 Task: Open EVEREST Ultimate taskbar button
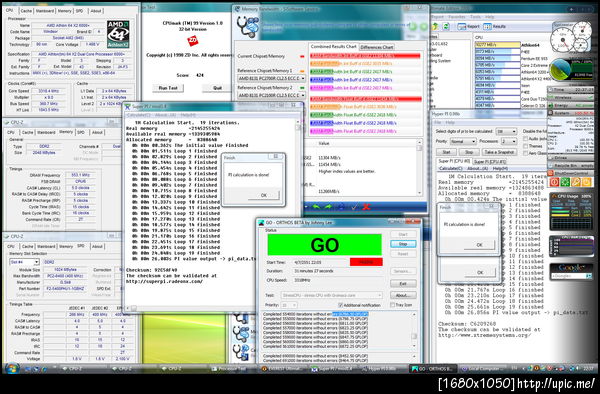284,369
